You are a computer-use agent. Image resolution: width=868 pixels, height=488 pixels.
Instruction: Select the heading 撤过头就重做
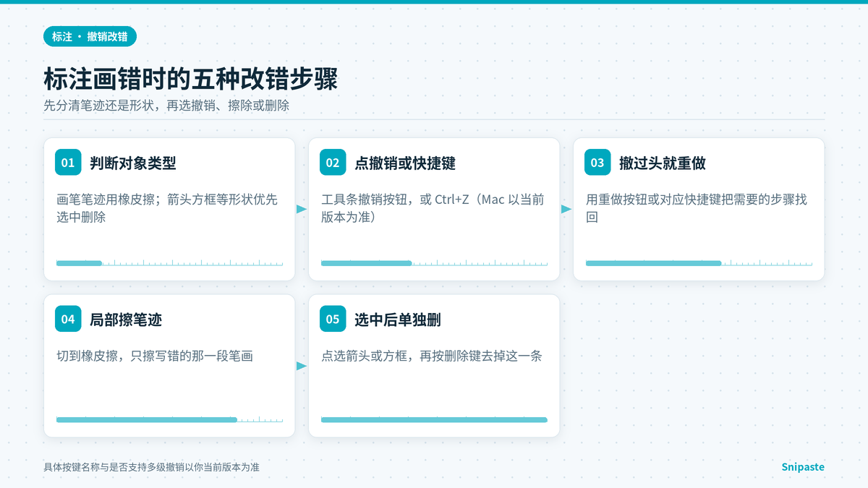(663, 163)
